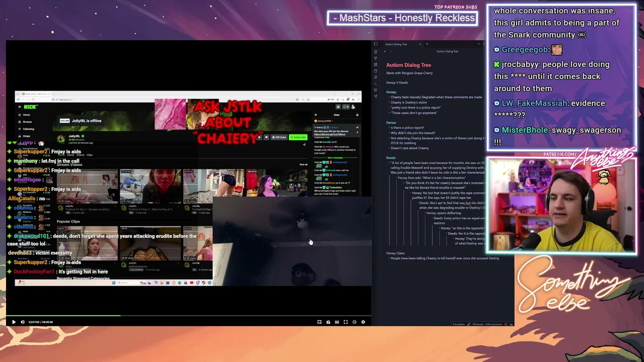Open the command palette terminal icon
This screenshot has width=644, height=362.
375,83
